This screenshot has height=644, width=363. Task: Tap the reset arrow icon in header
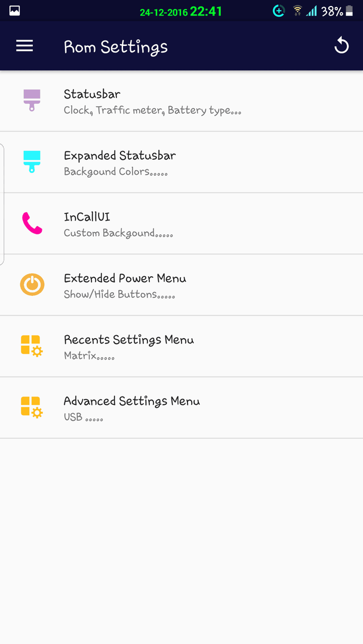[342, 45]
